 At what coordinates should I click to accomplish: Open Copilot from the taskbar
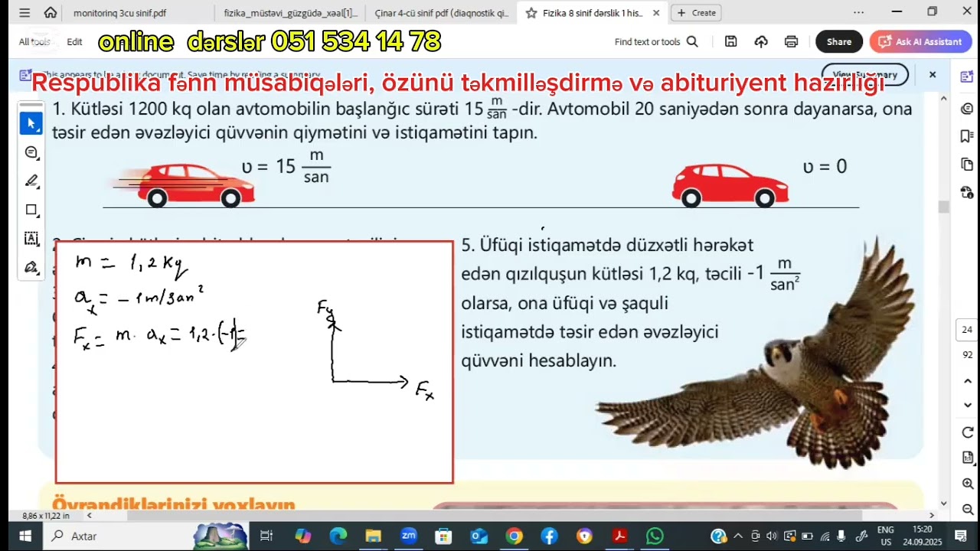coord(302,536)
